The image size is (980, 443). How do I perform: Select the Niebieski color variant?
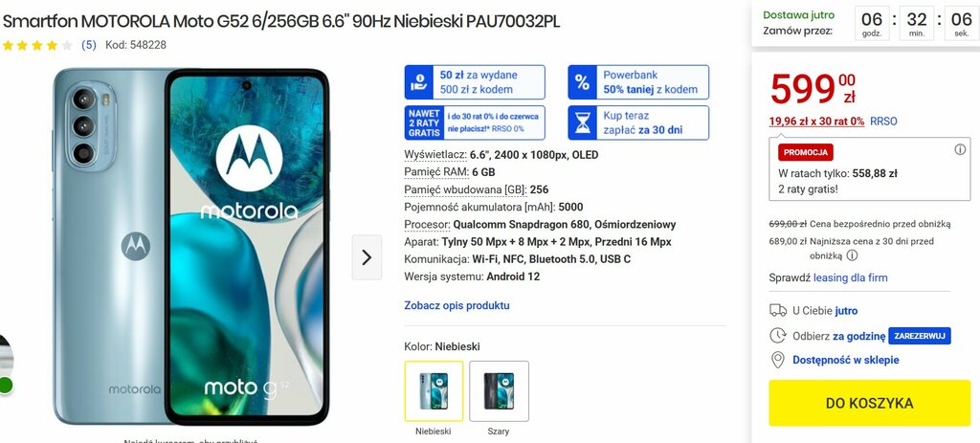pyautogui.click(x=434, y=391)
